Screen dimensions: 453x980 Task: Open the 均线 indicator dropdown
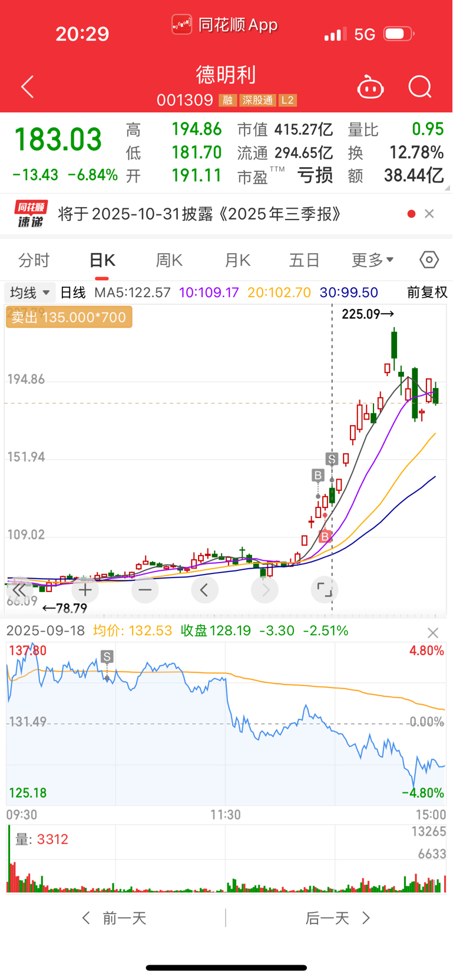tap(30, 293)
